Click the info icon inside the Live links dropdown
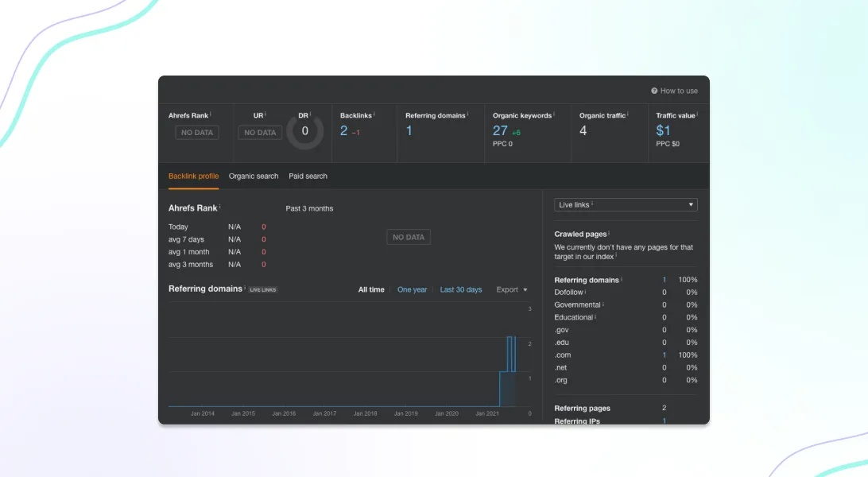 click(592, 204)
